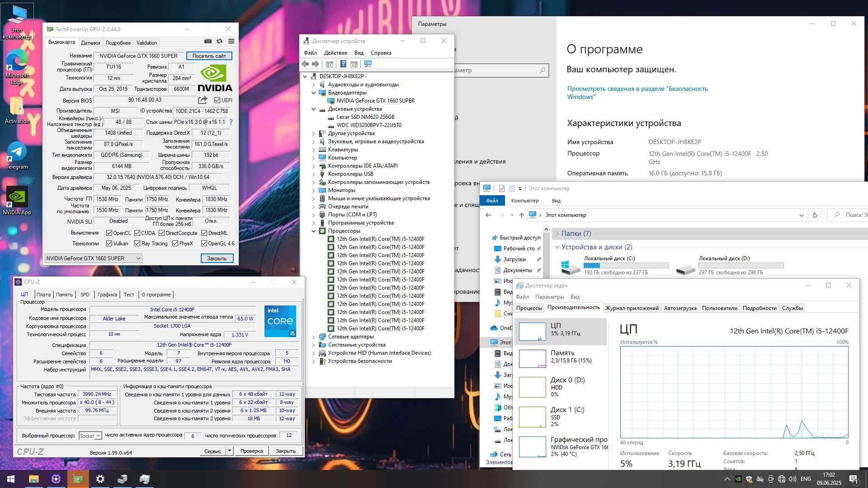
Task: Click Локальный диск (D:) usage bar
Action: tap(741, 266)
